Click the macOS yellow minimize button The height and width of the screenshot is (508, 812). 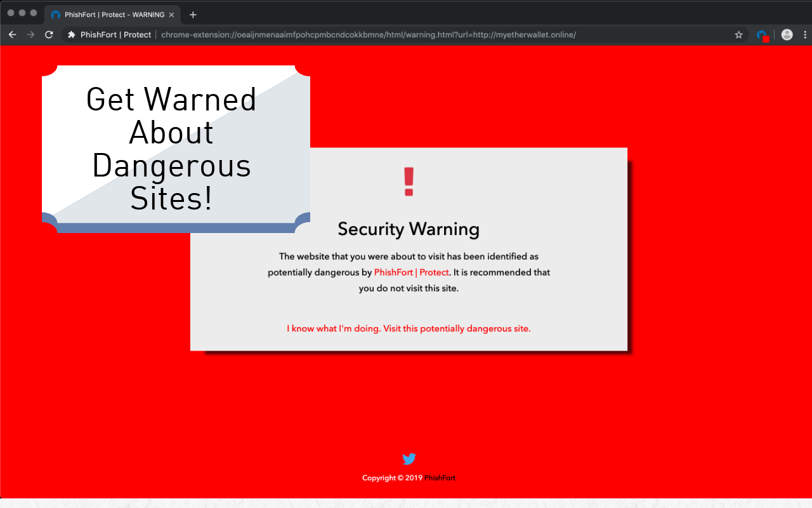[x=22, y=13]
